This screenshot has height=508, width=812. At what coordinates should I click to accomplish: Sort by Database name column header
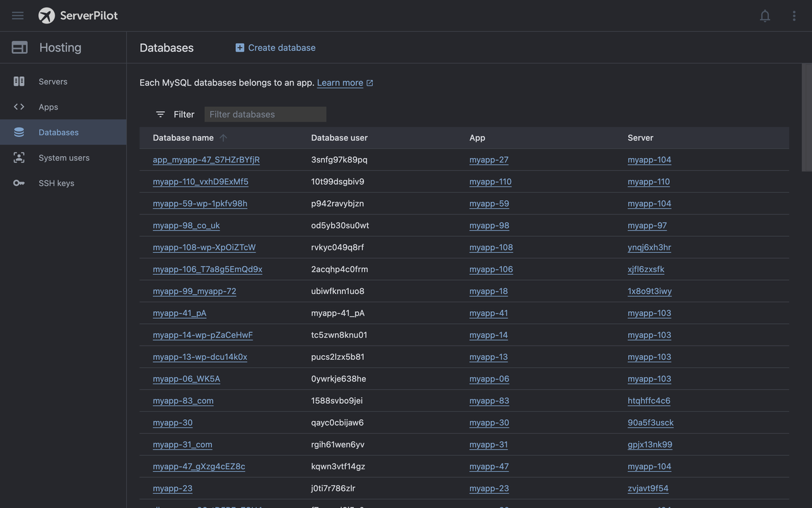click(x=183, y=138)
